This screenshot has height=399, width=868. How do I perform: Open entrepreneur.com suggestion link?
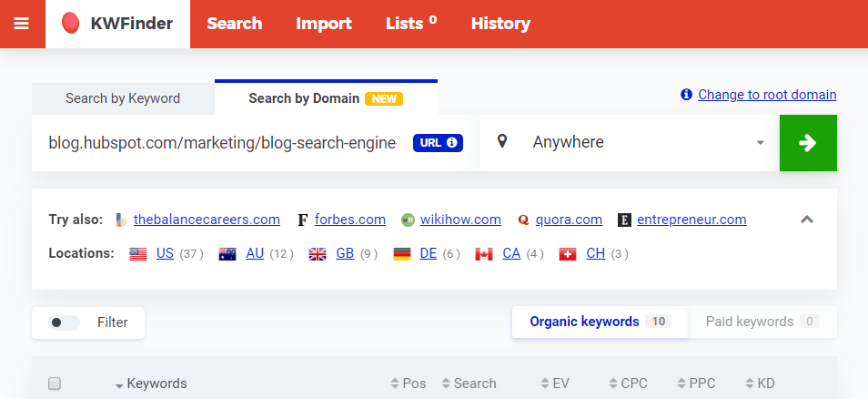(692, 220)
